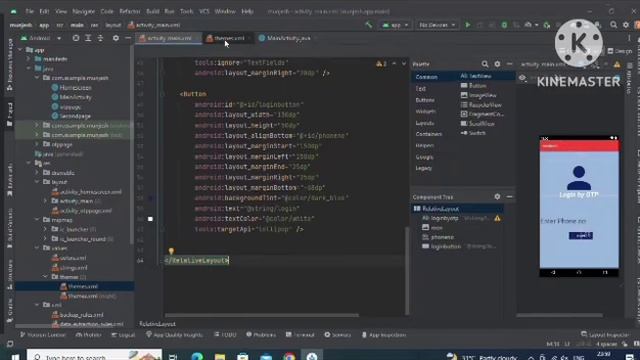Viewport: 640px width, 360px height.
Task: Open the Refactor menu
Action: (130, 11)
